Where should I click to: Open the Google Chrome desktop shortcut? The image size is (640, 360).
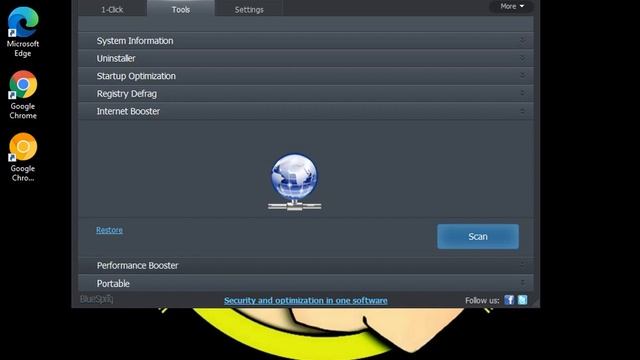click(23, 95)
